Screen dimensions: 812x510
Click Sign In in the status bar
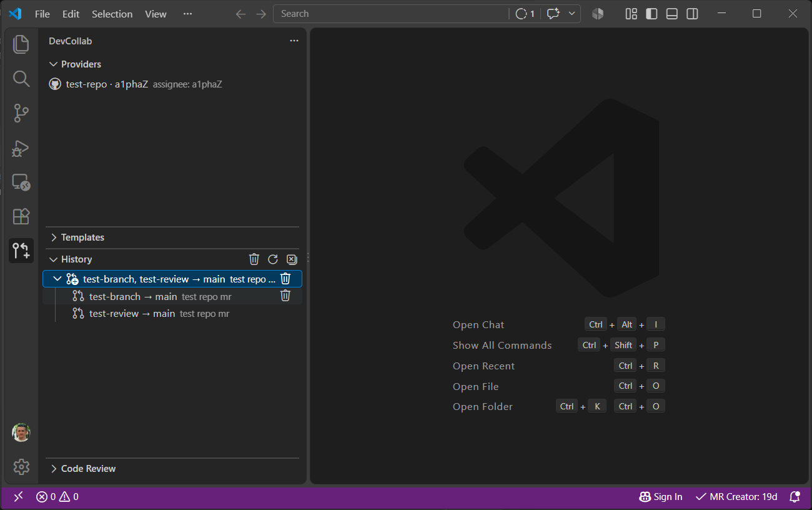pyautogui.click(x=661, y=497)
